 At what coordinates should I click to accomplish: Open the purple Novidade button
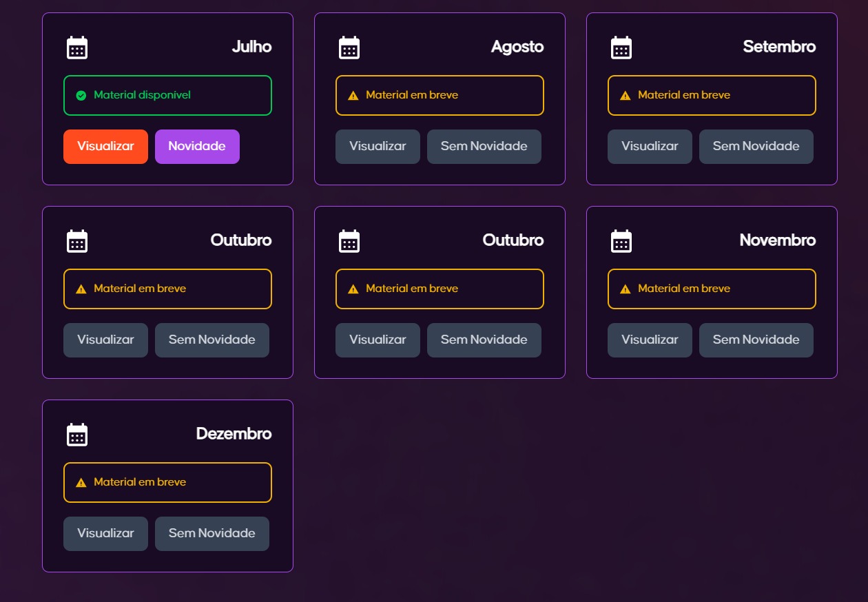tap(197, 147)
